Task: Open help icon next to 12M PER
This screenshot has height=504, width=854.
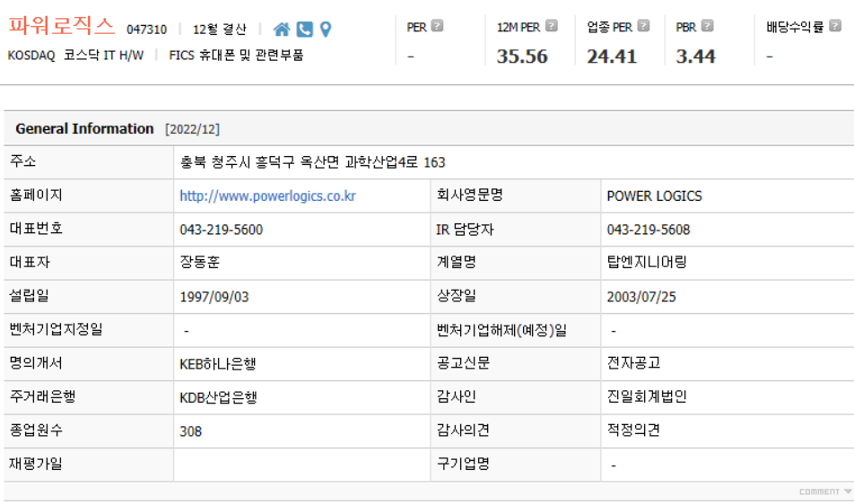Action: [551, 26]
